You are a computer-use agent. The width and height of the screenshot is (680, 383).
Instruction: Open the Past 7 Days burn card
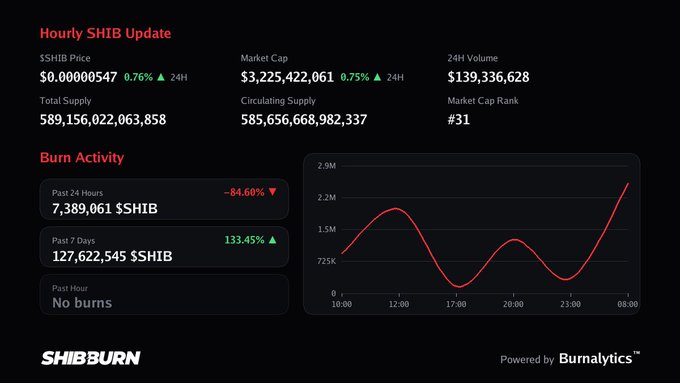point(164,247)
